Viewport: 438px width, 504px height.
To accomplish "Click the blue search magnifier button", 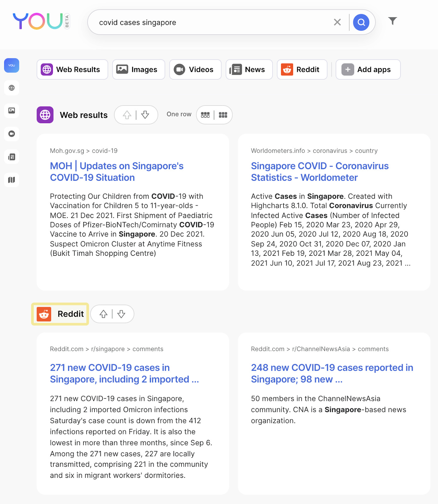I will click(361, 22).
